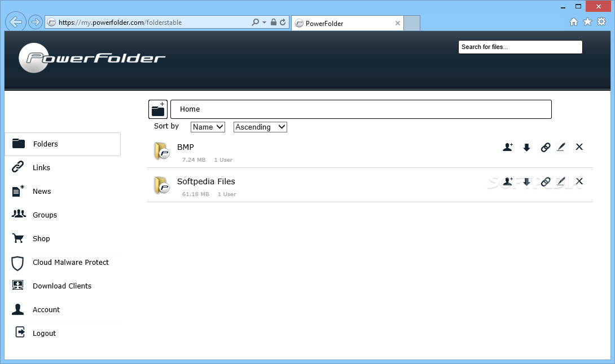Delete the BMP folder
This screenshot has width=615, height=364.
579,147
